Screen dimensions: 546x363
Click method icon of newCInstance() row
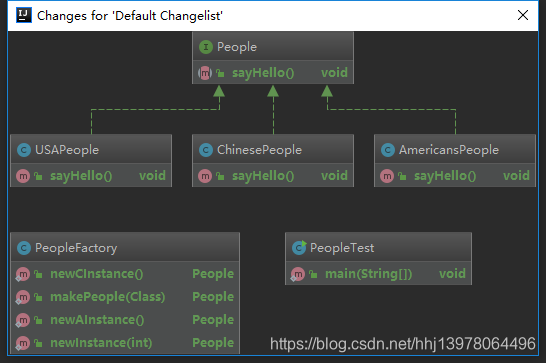[x=23, y=274]
